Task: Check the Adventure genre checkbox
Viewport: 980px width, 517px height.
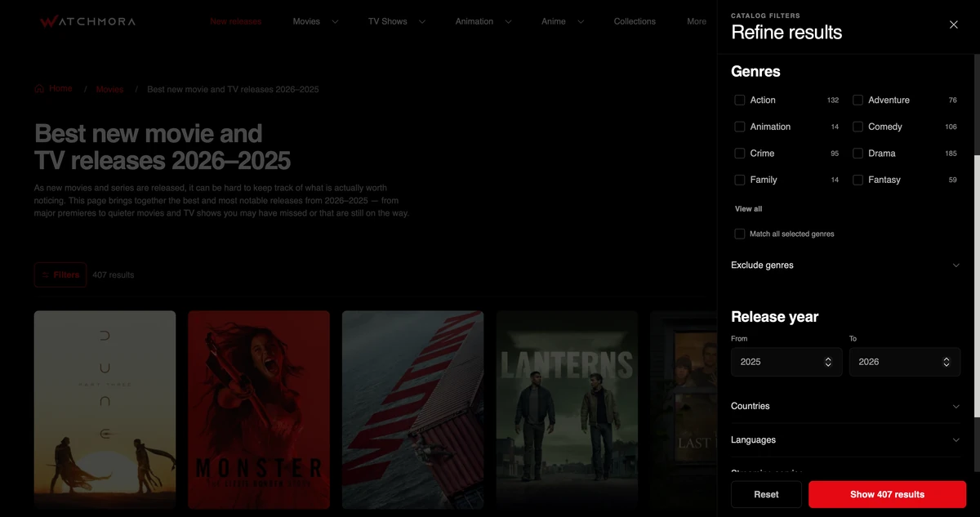Action: [858, 100]
